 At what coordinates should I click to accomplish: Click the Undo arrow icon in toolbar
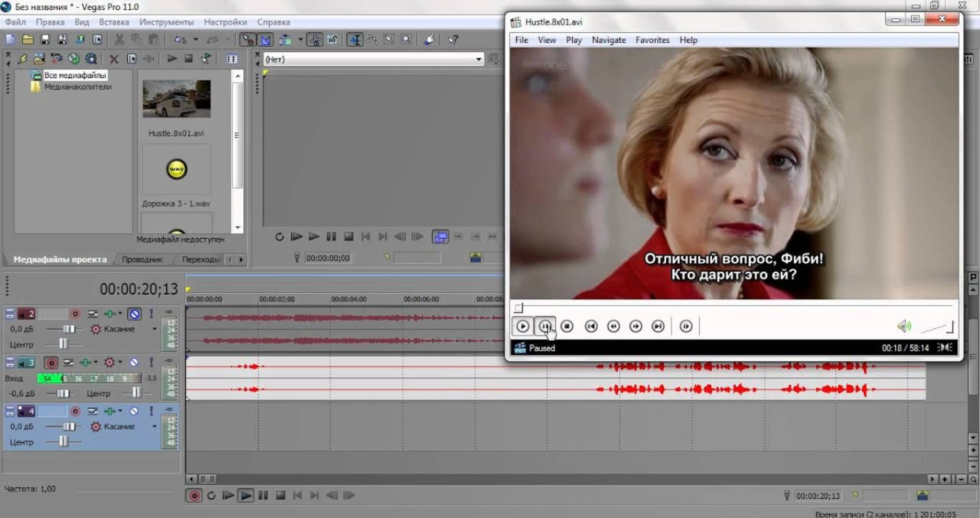[x=181, y=40]
